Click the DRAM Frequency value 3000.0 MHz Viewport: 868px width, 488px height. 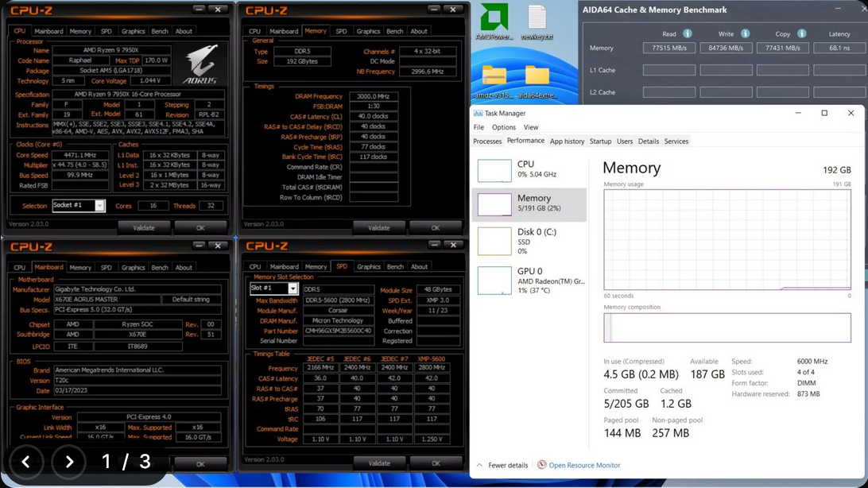tap(373, 96)
